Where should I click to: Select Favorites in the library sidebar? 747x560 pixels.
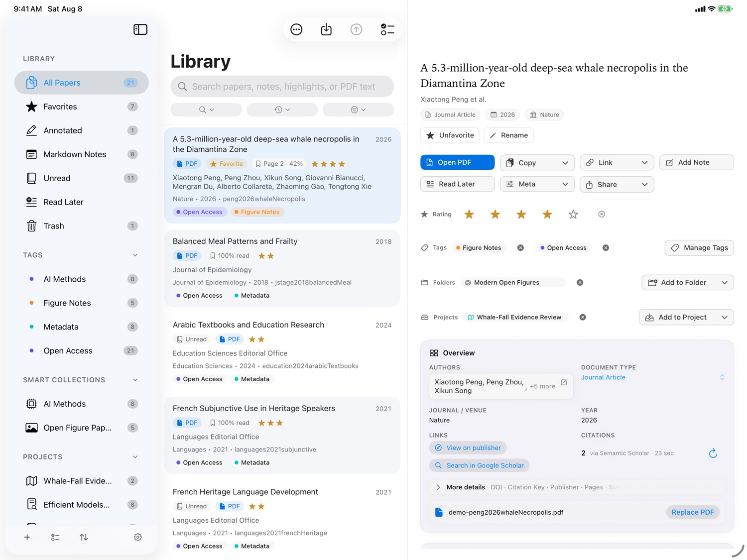[81, 107]
